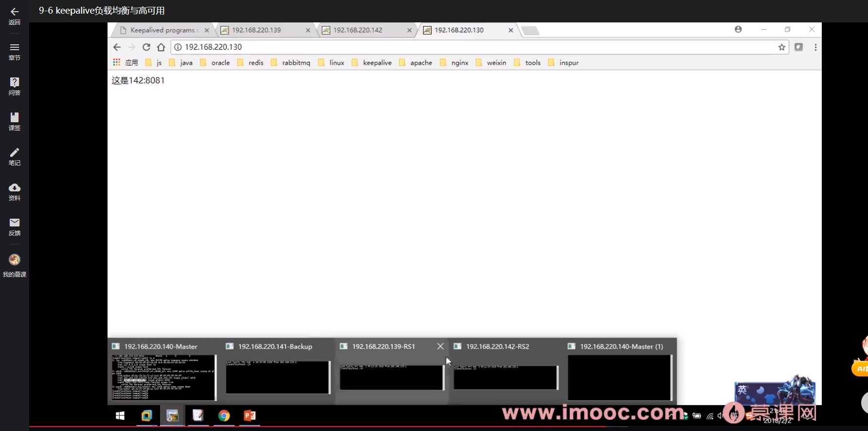Open PowerPoint from taskbar
The height and width of the screenshot is (431, 868).
tap(250, 415)
